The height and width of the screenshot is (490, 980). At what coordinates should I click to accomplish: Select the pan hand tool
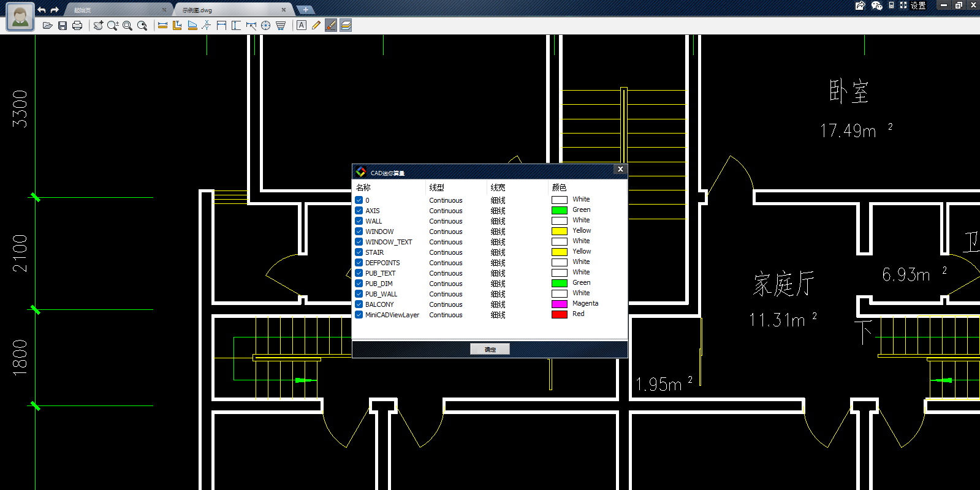pos(98,26)
